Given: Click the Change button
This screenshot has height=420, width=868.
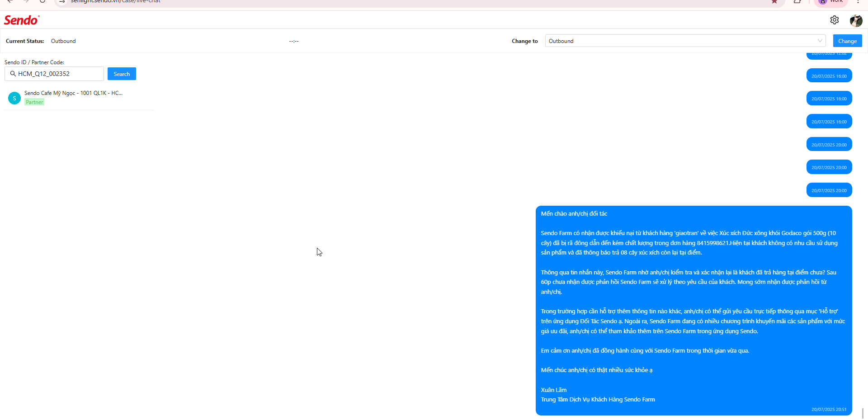Looking at the screenshot, I should tap(847, 41).
